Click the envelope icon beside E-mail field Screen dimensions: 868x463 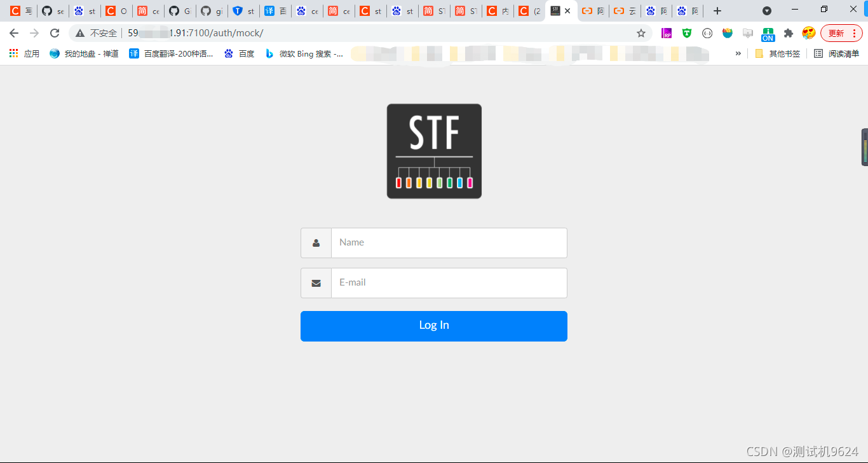[x=316, y=283]
